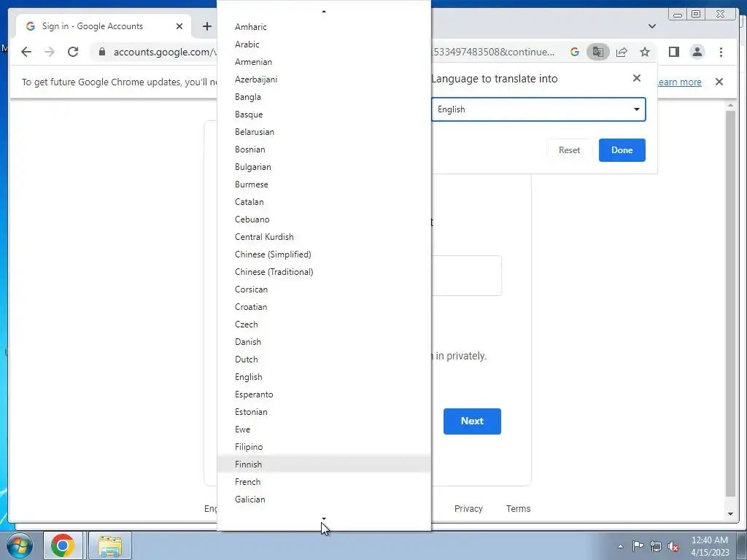Click the forward navigation arrow
This screenshot has width=747, height=560.
tap(50, 52)
